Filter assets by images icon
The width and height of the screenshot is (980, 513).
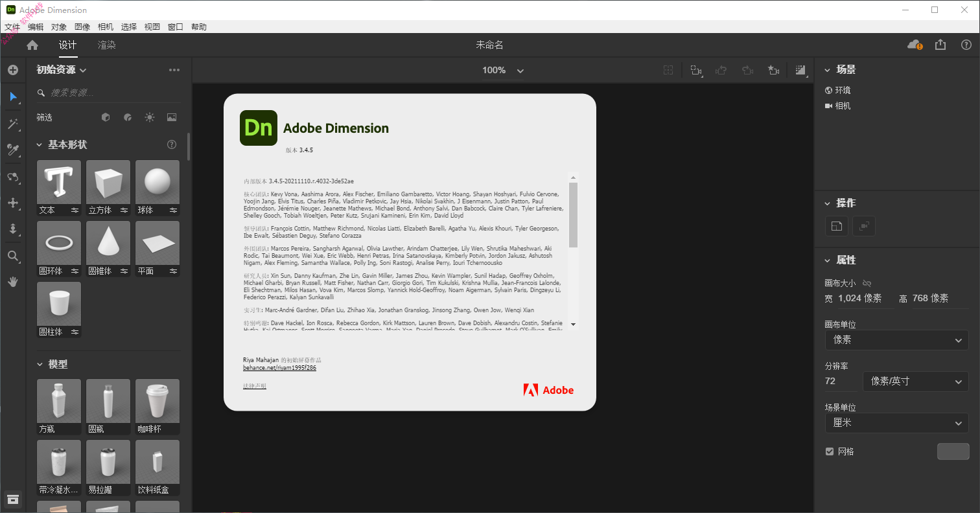pyautogui.click(x=172, y=117)
